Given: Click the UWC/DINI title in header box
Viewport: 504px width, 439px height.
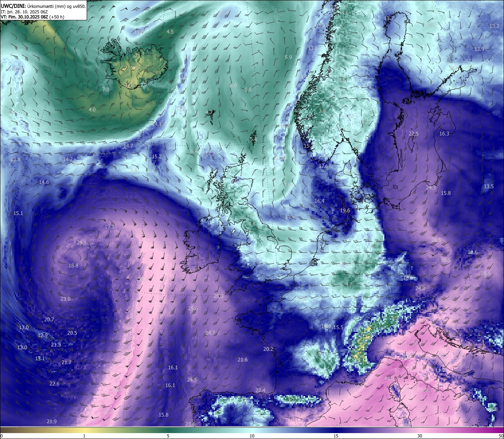Looking at the screenshot, I should pos(13,6).
